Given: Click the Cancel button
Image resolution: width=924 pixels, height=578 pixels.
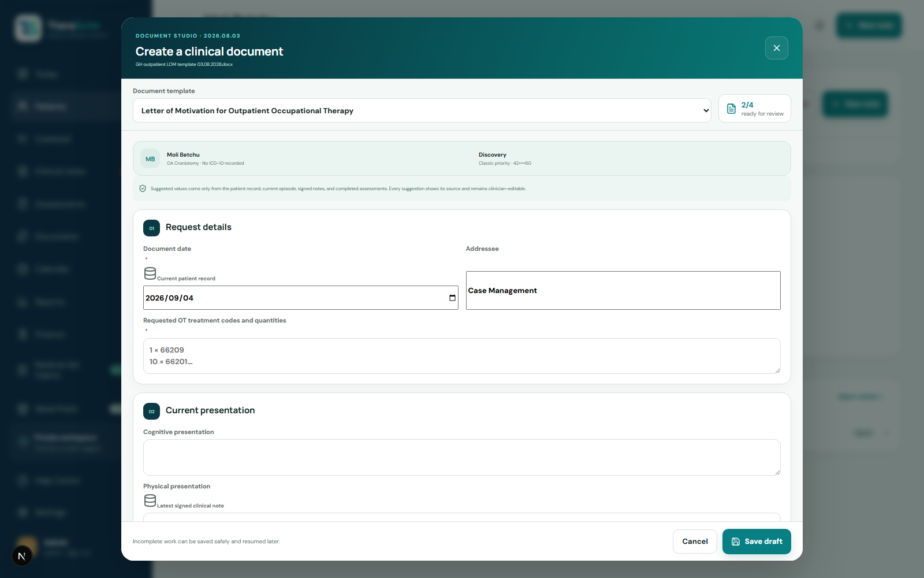Looking at the screenshot, I should click(695, 542).
